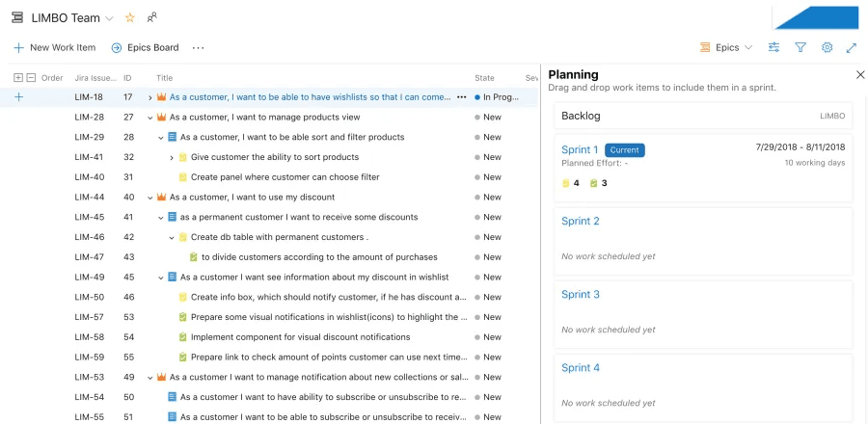Select row LIM-40 Create panel filter

[x=269, y=177]
